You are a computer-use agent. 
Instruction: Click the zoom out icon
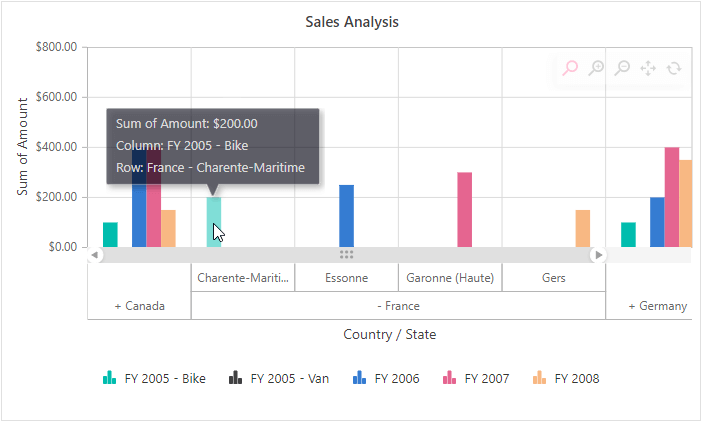(622, 68)
